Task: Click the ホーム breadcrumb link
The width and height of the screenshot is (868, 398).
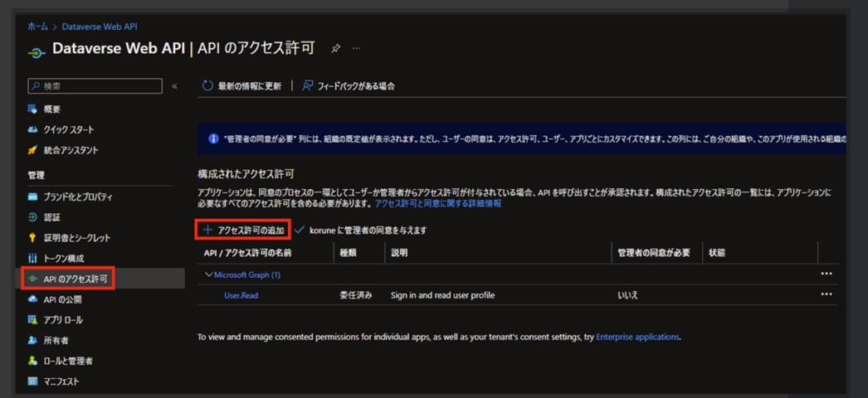Action: 37,26
